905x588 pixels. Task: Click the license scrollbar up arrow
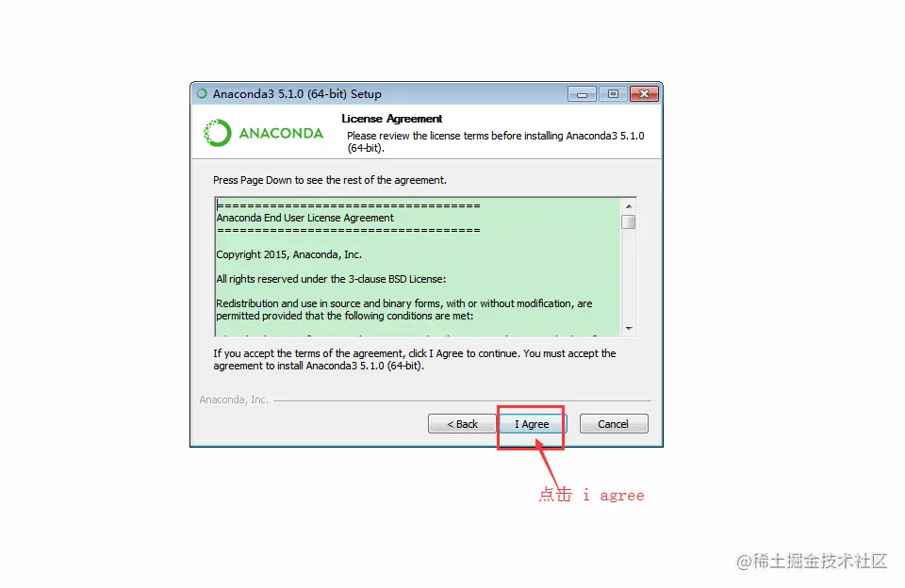point(629,206)
